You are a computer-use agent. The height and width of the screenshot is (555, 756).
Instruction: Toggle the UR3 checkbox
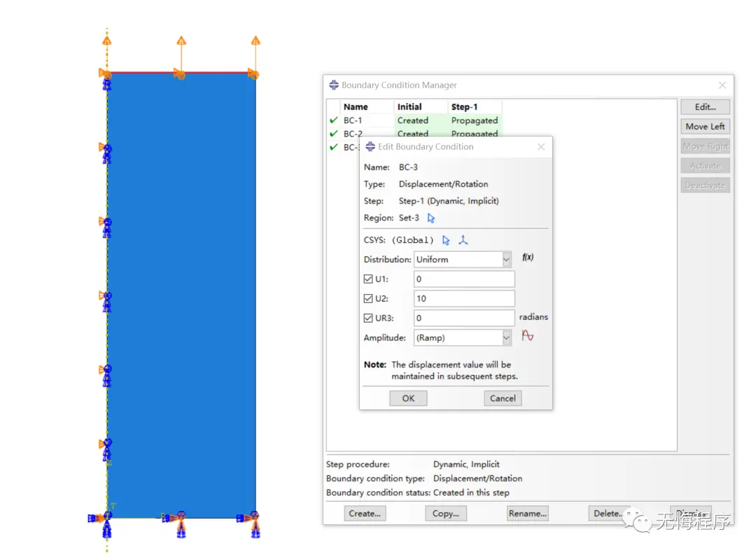click(368, 318)
